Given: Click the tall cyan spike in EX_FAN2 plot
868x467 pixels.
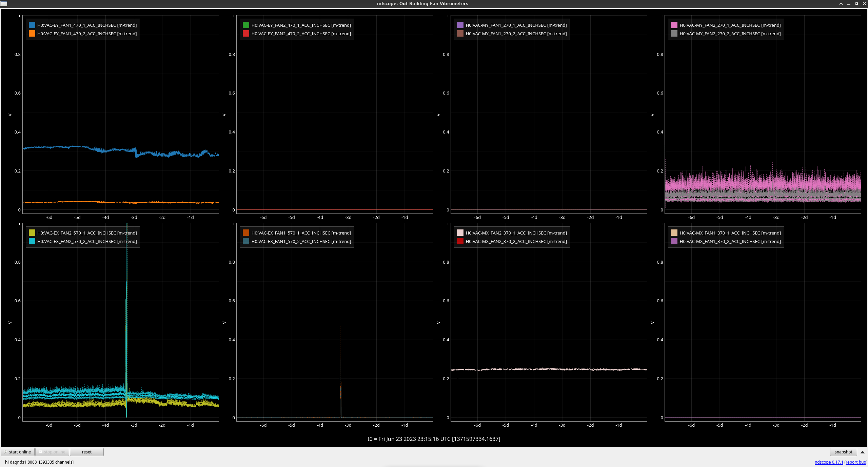Looking at the screenshot, I should tap(126, 305).
